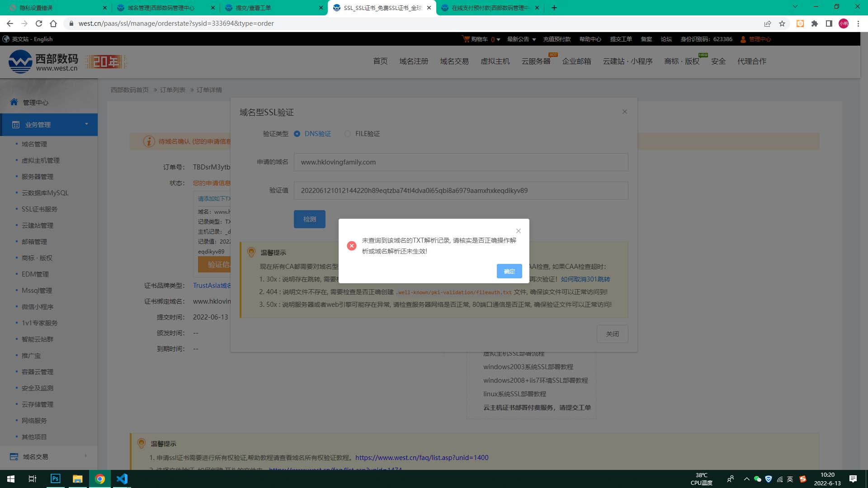Open 提交工单 top link
This screenshot has height=488, width=868.
pos(621,39)
